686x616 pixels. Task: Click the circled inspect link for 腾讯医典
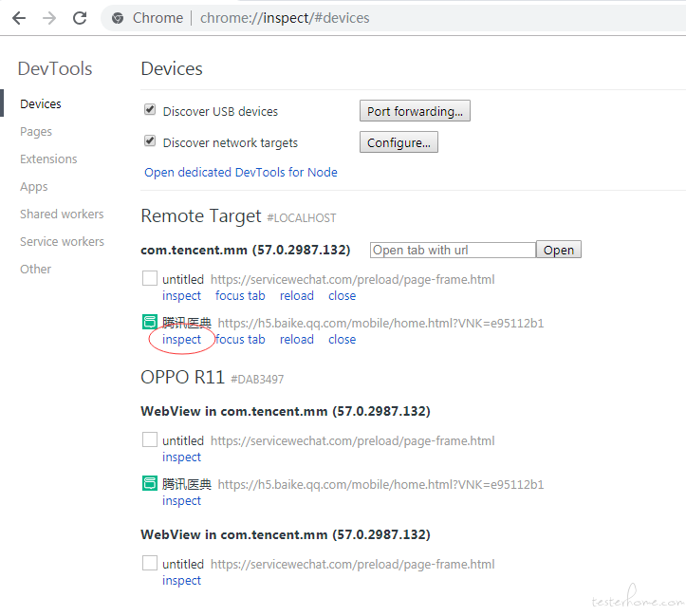tap(181, 340)
